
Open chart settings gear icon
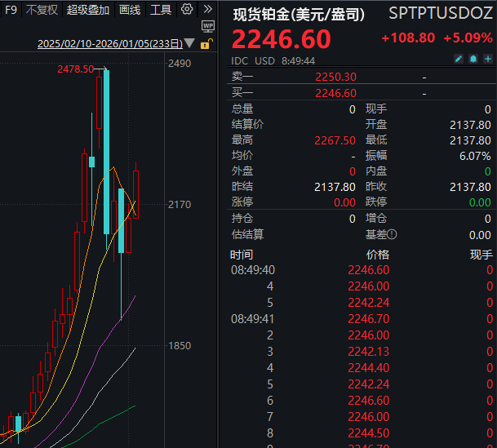(x=187, y=10)
